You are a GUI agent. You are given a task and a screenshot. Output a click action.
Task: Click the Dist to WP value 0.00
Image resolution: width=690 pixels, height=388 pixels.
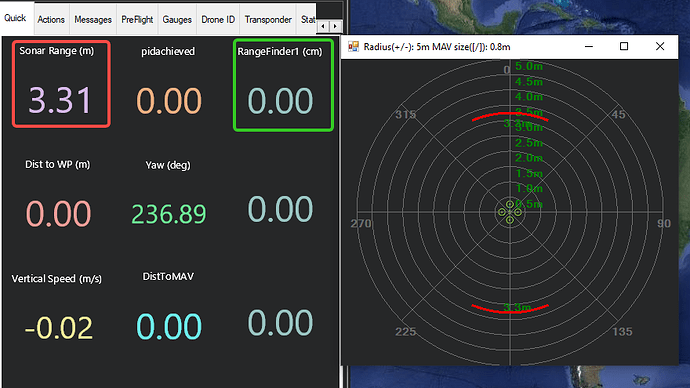59,214
